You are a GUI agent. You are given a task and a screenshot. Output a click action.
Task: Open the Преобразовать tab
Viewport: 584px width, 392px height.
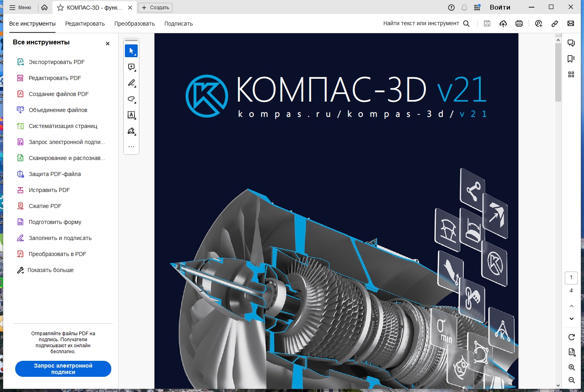tap(134, 24)
